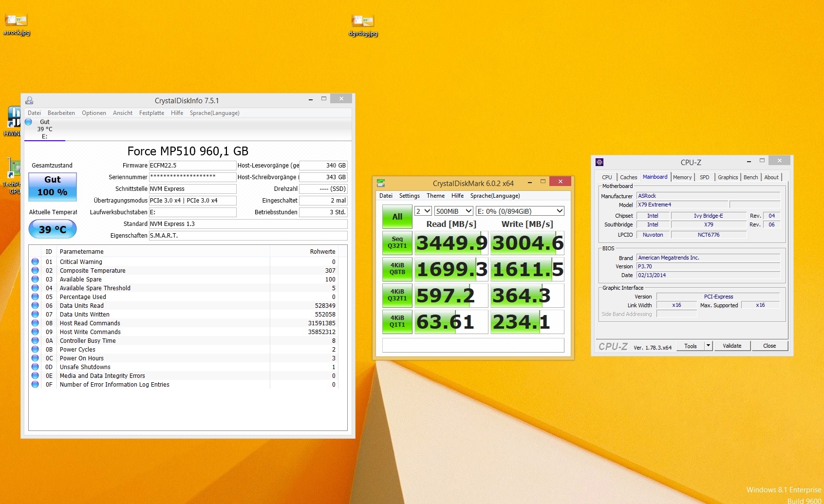Click status orb for Available Spare Threshold row
824x504 pixels.
coord(35,288)
